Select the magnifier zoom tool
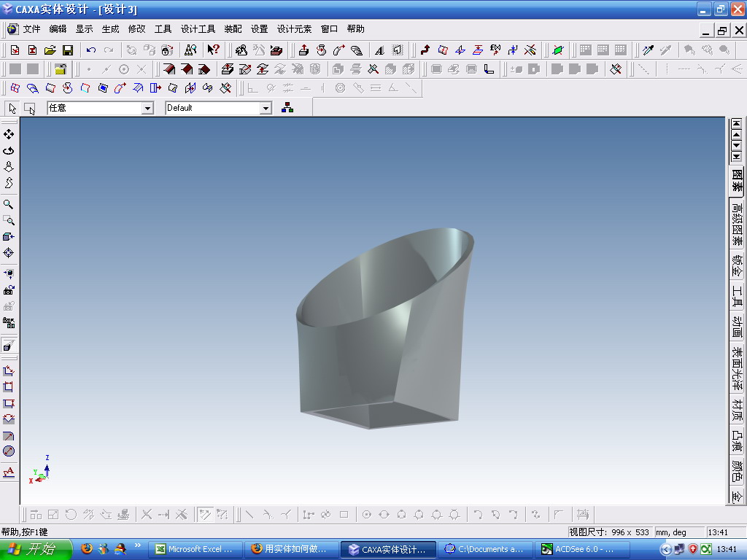This screenshot has height=560, width=747. tap(9, 204)
